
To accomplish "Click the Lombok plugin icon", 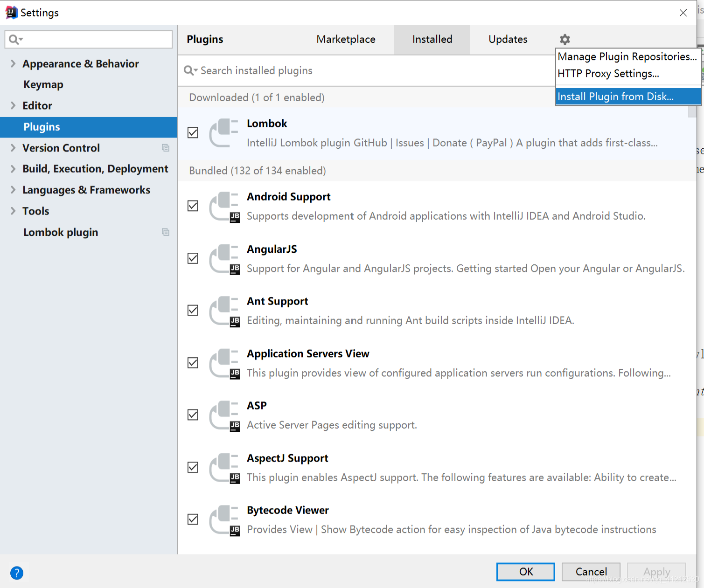I will point(224,133).
